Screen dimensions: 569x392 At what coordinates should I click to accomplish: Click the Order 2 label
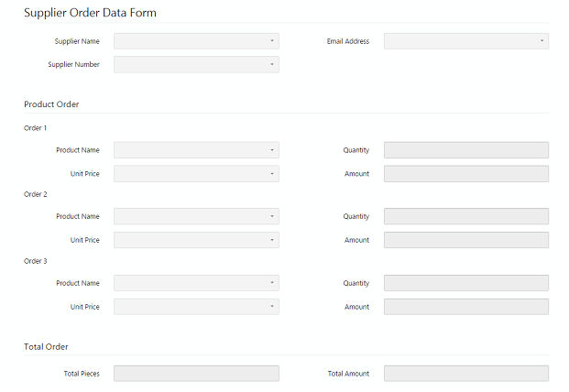36,194
